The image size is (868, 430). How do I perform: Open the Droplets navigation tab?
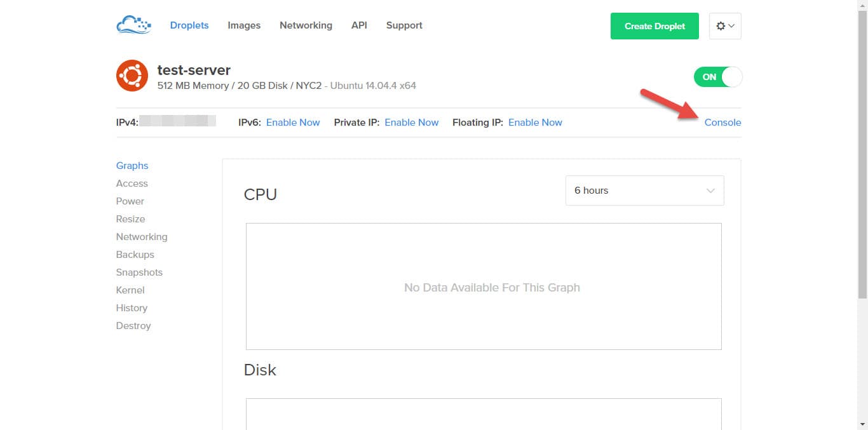click(189, 25)
